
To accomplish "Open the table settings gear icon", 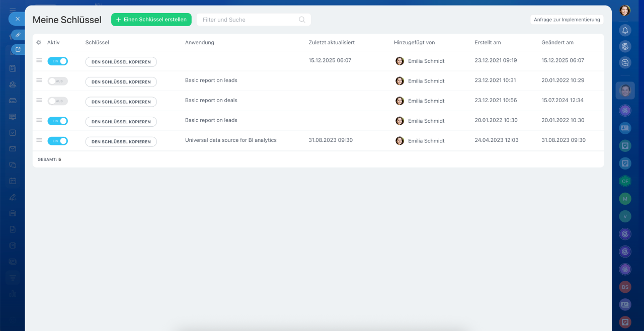I will pos(39,43).
